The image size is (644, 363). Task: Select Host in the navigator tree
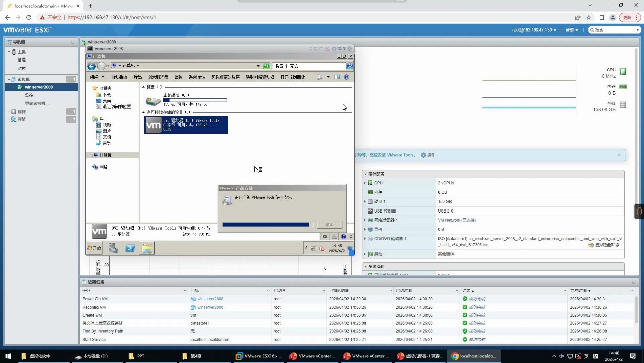21,52
